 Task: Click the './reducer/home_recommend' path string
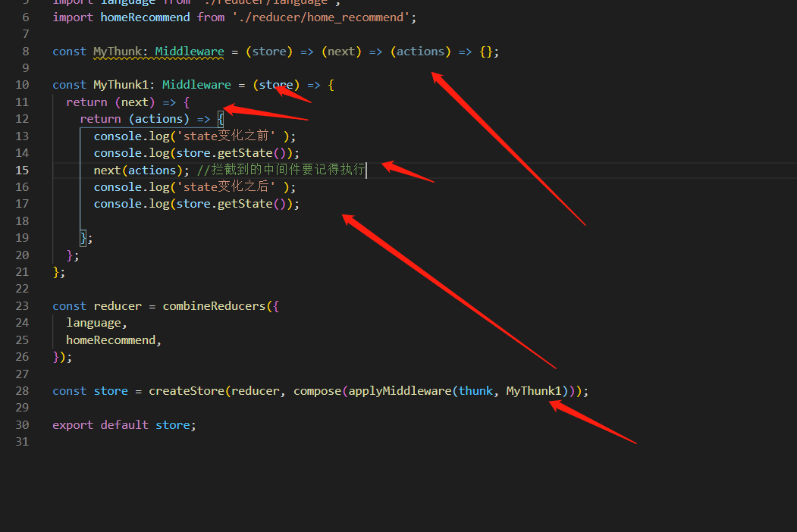click(322, 17)
